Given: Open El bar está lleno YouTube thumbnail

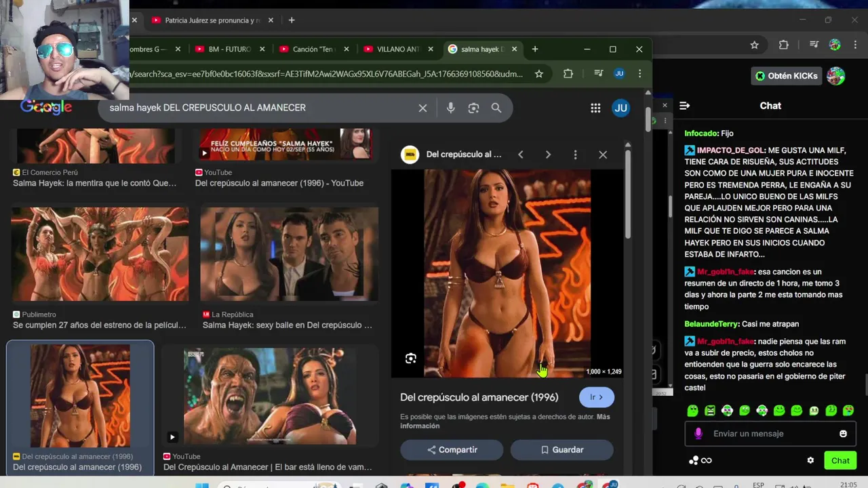Looking at the screenshot, I should [270, 396].
